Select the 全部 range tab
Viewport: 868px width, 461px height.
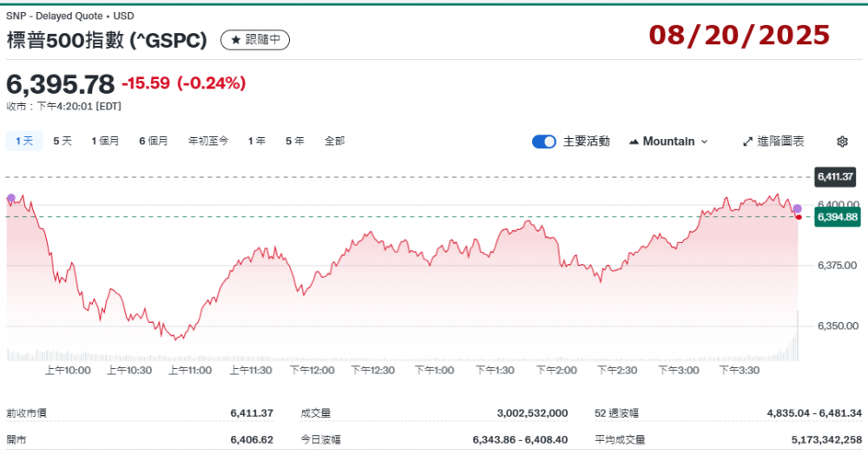pyautogui.click(x=334, y=141)
